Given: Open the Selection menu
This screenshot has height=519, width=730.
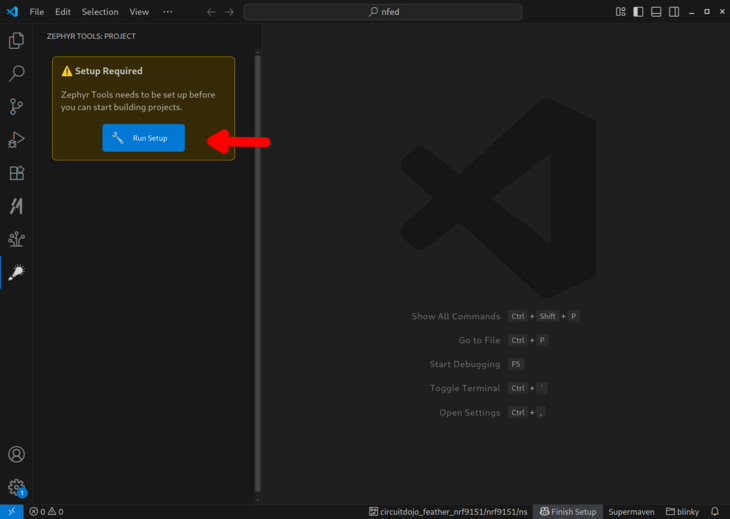Looking at the screenshot, I should [100, 12].
